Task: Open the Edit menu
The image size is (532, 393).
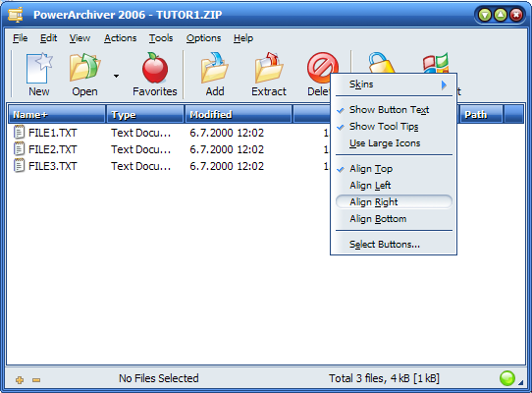Action: 48,38
